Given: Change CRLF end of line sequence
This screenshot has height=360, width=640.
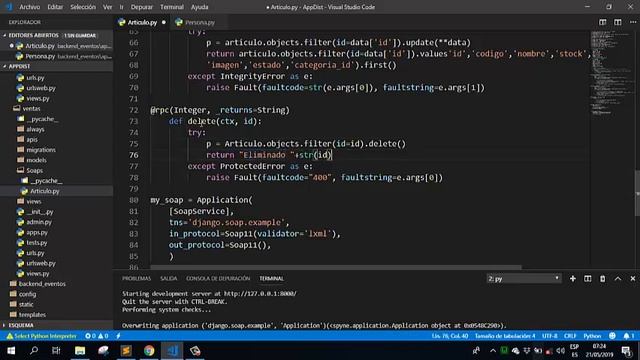Looking at the screenshot, I should (570, 336).
